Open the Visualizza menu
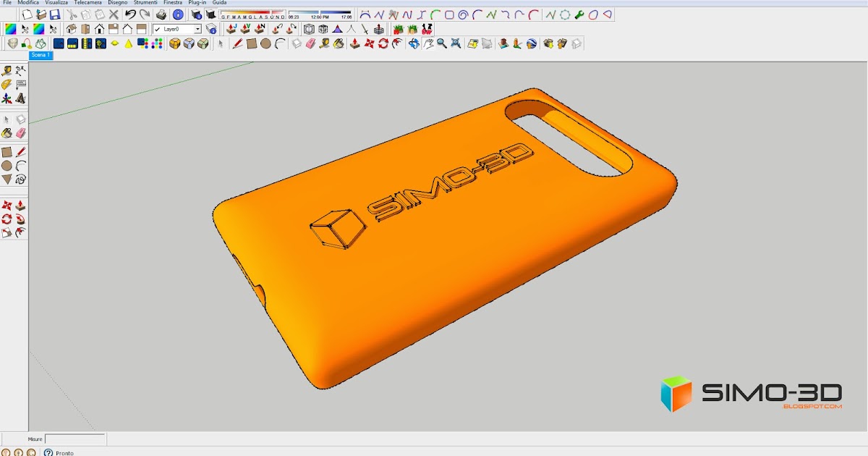This screenshot has width=868, height=456. (x=56, y=3)
